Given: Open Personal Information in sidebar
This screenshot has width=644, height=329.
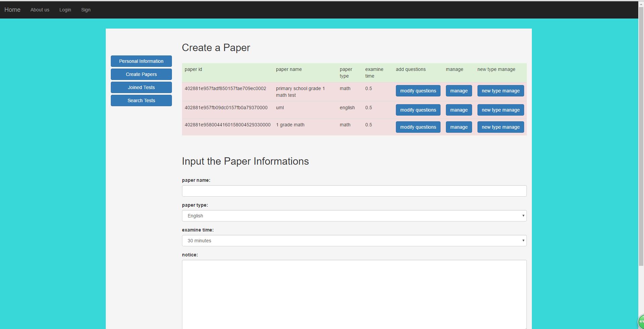Looking at the screenshot, I should pyautogui.click(x=141, y=61).
